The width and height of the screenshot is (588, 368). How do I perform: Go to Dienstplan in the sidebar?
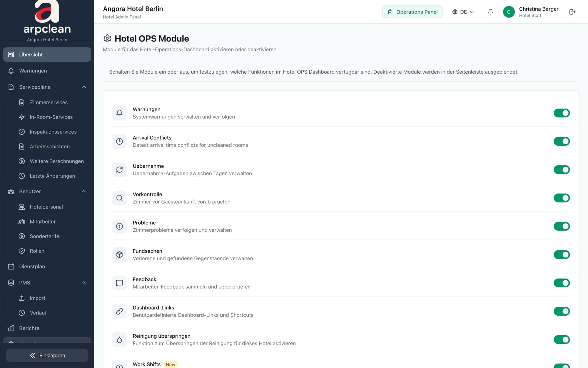pyautogui.click(x=47, y=266)
